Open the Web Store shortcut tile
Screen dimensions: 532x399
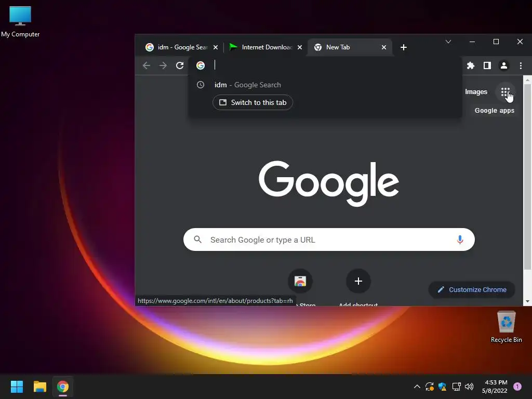[x=300, y=281]
